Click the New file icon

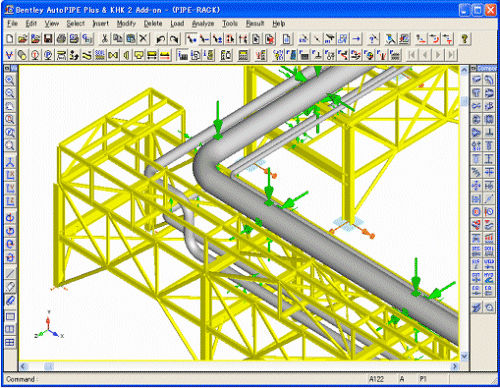[x=10, y=39]
